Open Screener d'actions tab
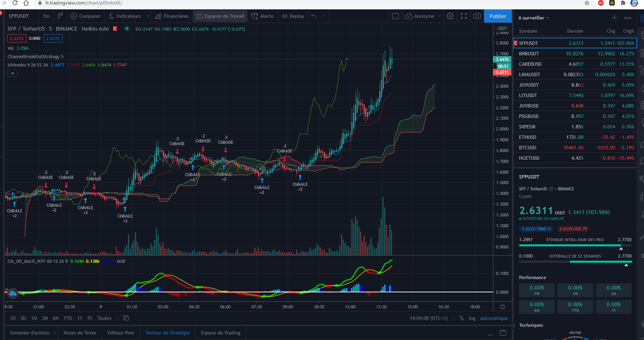Image resolution: width=644 pixels, height=340 pixels. 30,333
